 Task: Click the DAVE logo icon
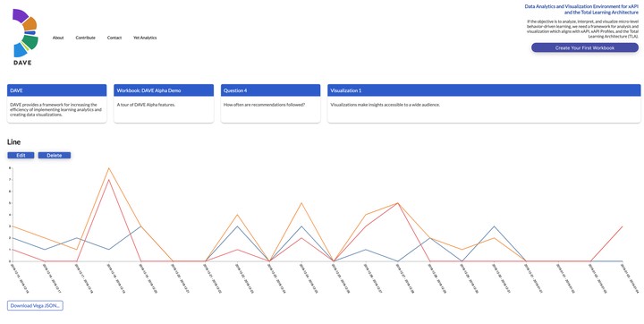pyautogui.click(x=25, y=37)
